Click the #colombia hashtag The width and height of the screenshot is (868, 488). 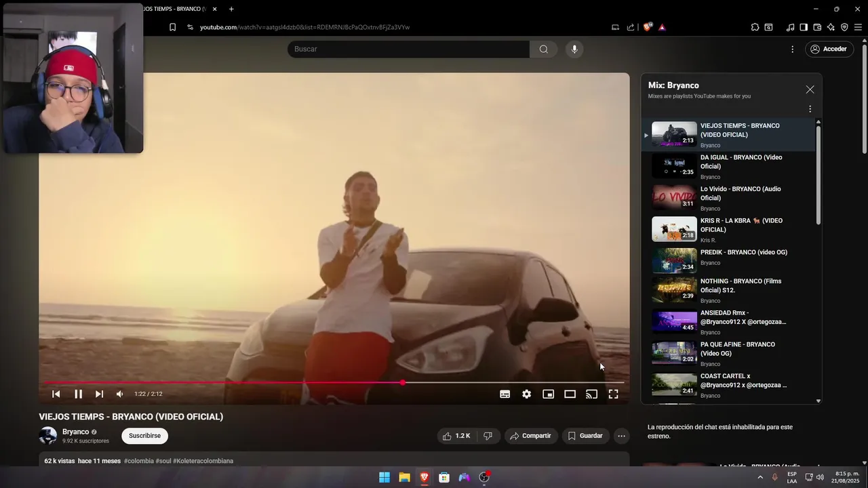pos(138,461)
